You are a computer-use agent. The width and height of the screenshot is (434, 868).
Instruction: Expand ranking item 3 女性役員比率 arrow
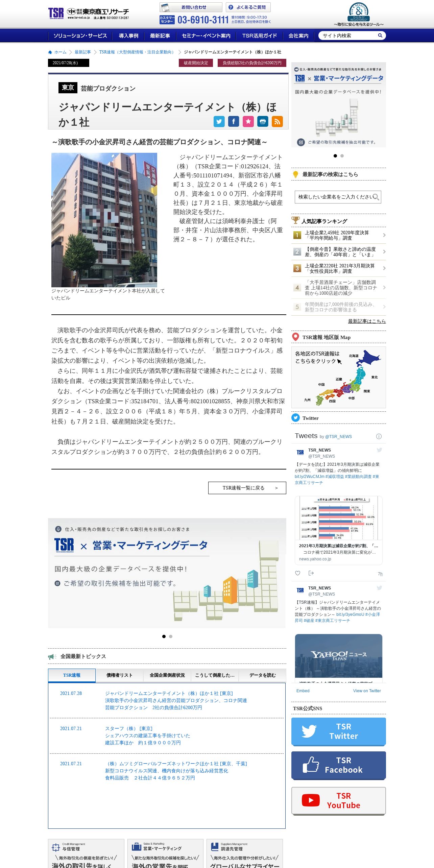(x=384, y=268)
